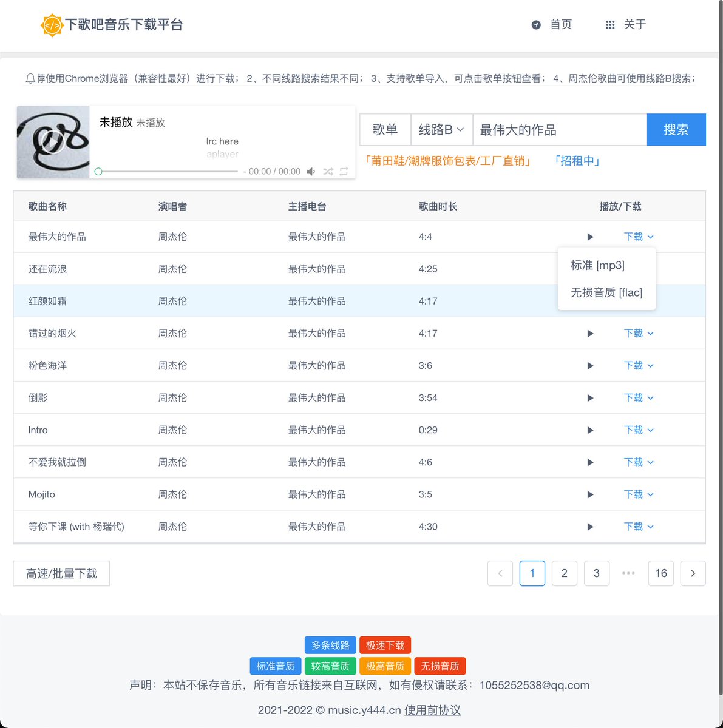This screenshot has height=728, width=723.
Task: Click the site logo icon in the header
Action: point(53,25)
